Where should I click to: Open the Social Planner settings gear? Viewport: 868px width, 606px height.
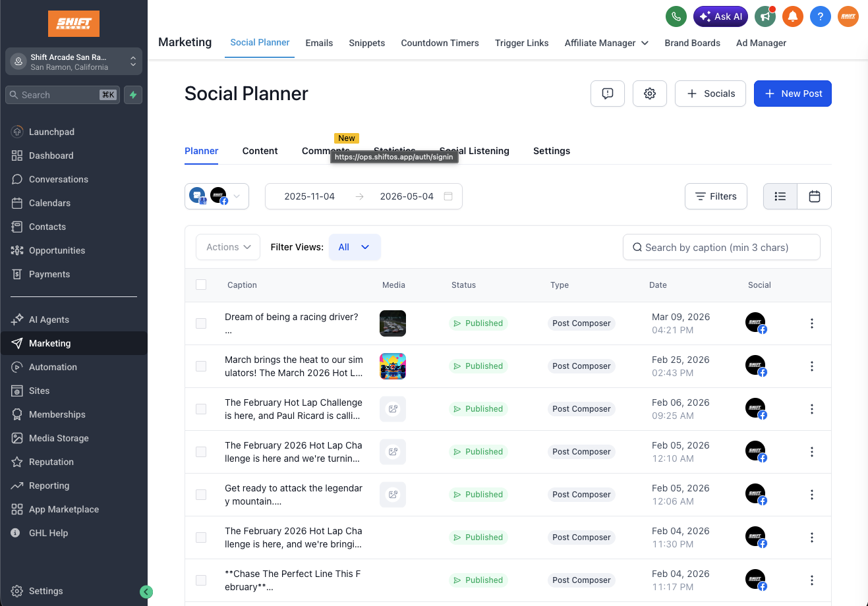(649, 94)
